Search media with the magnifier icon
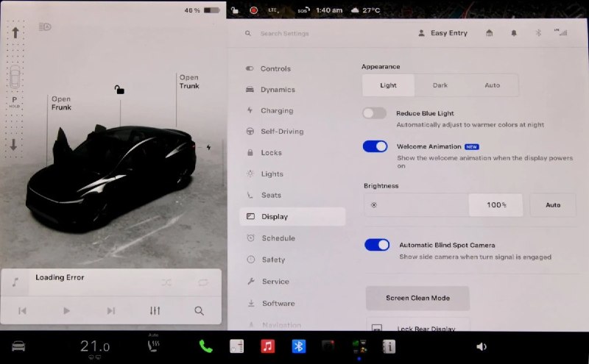The width and height of the screenshot is (589, 364). [x=199, y=311]
